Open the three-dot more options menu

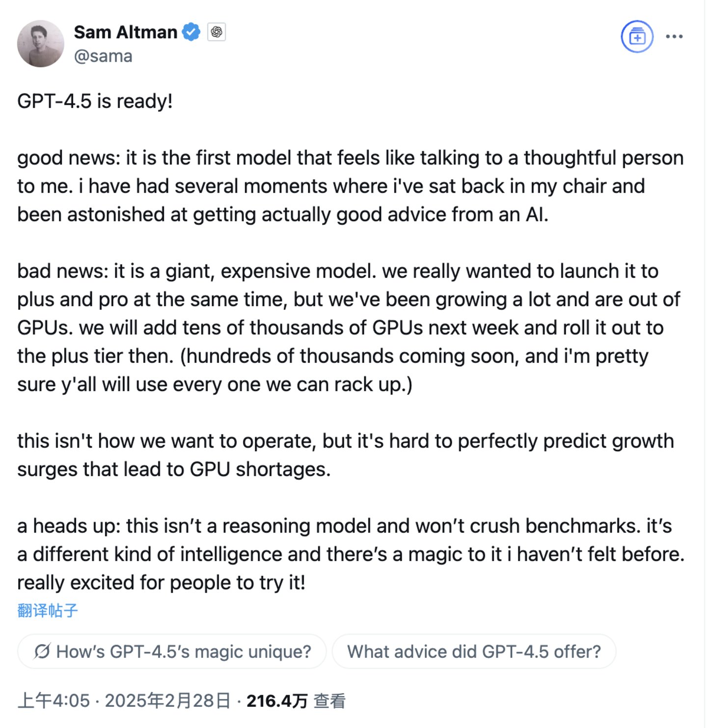674,36
